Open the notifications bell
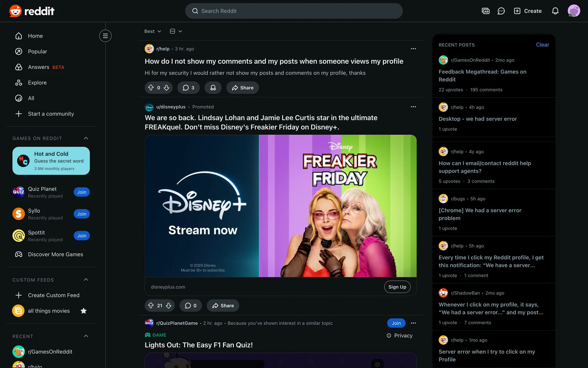 [x=555, y=11]
